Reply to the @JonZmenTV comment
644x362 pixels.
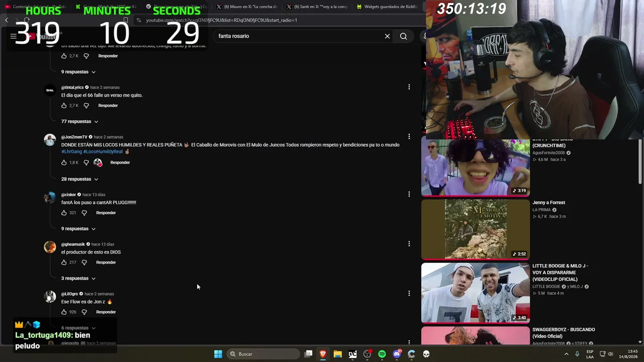click(120, 162)
